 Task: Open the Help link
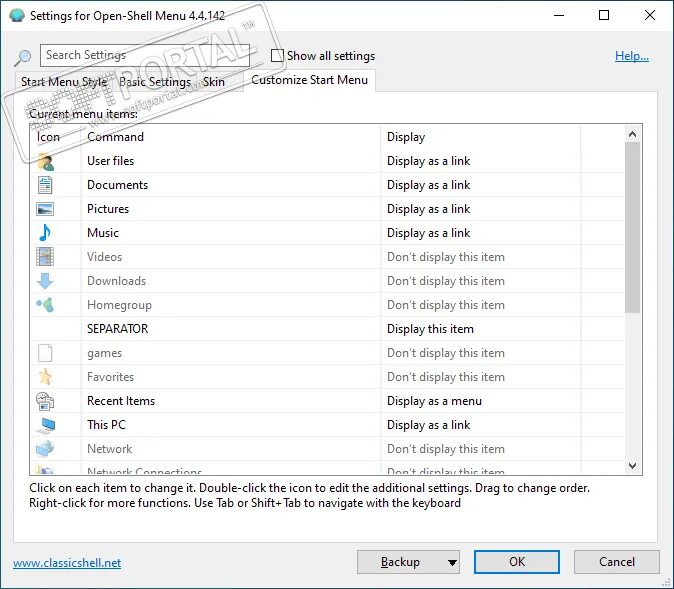click(x=631, y=56)
